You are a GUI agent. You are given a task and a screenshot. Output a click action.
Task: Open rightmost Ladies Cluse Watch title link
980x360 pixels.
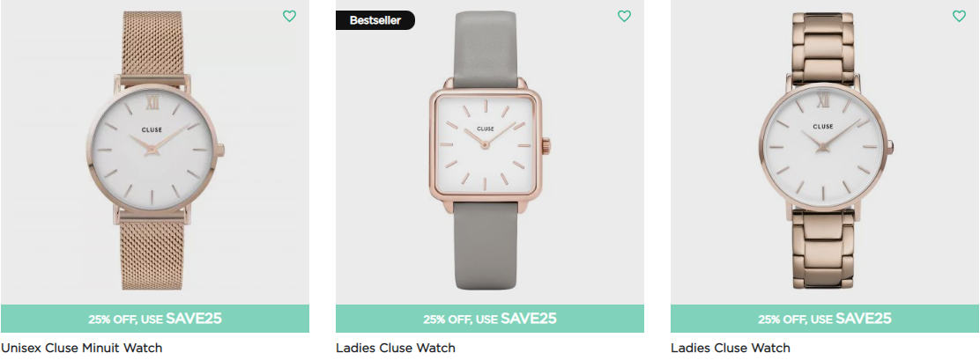tap(731, 348)
